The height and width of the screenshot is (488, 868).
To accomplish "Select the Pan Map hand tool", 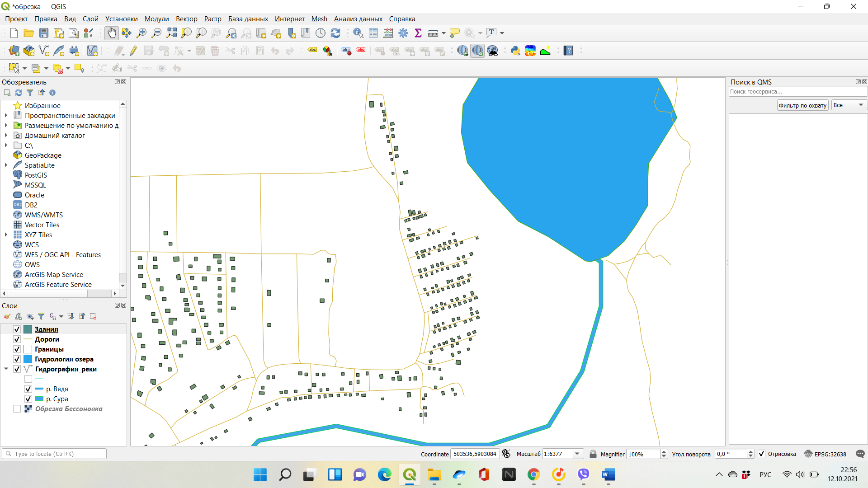I will pos(111,33).
